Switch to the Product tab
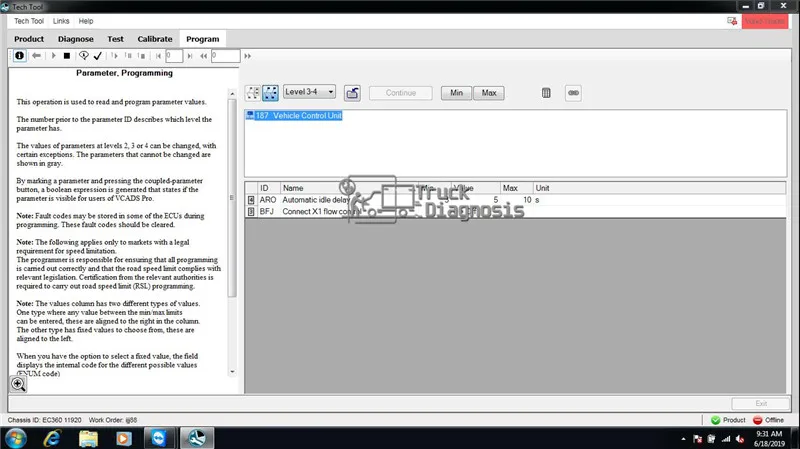 pos(29,39)
